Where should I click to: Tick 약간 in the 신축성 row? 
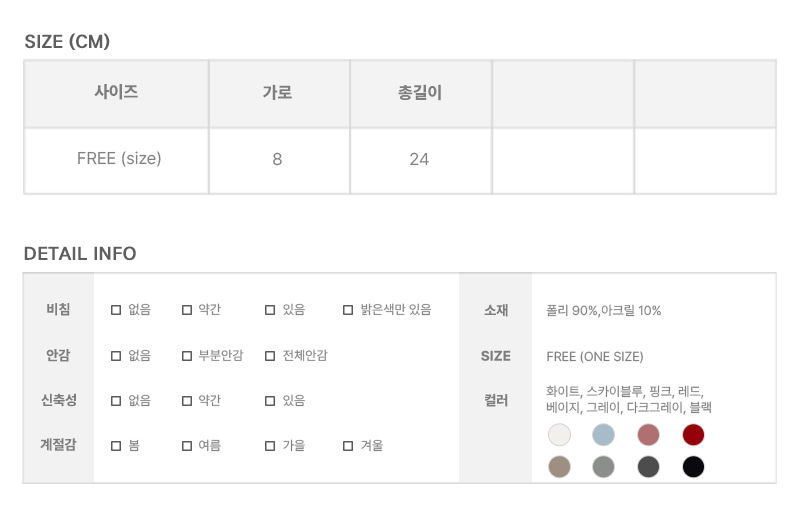pos(187,400)
